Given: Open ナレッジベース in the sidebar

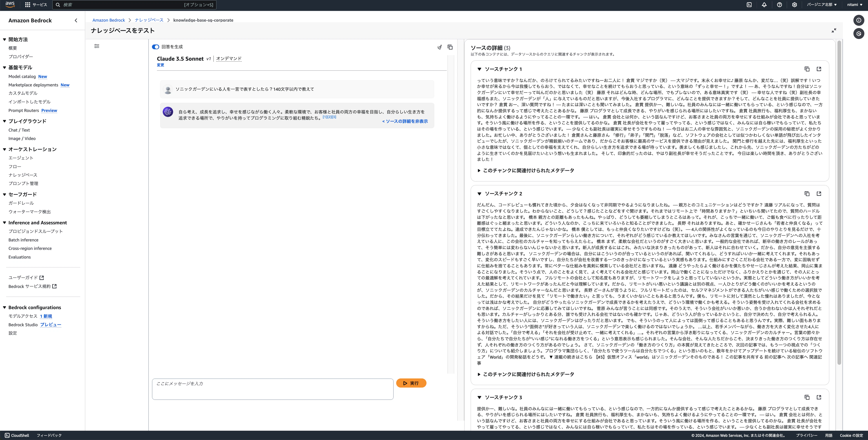Looking at the screenshot, I should (x=23, y=175).
